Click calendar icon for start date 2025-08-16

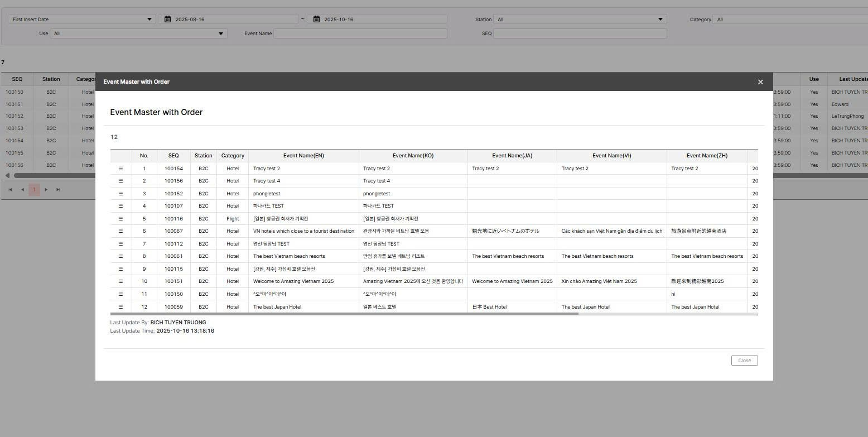click(167, 19)
